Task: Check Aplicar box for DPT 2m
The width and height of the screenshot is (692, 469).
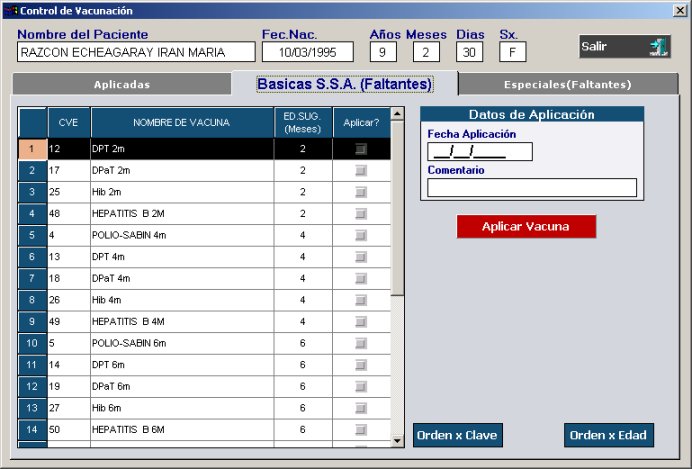Action: point(361,149)
